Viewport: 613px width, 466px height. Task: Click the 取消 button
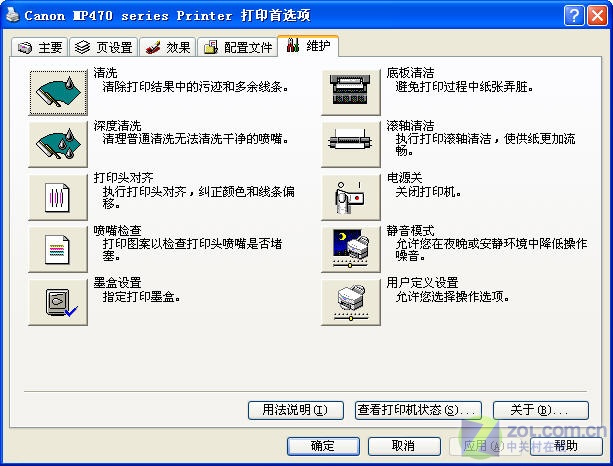click(404, 446)
